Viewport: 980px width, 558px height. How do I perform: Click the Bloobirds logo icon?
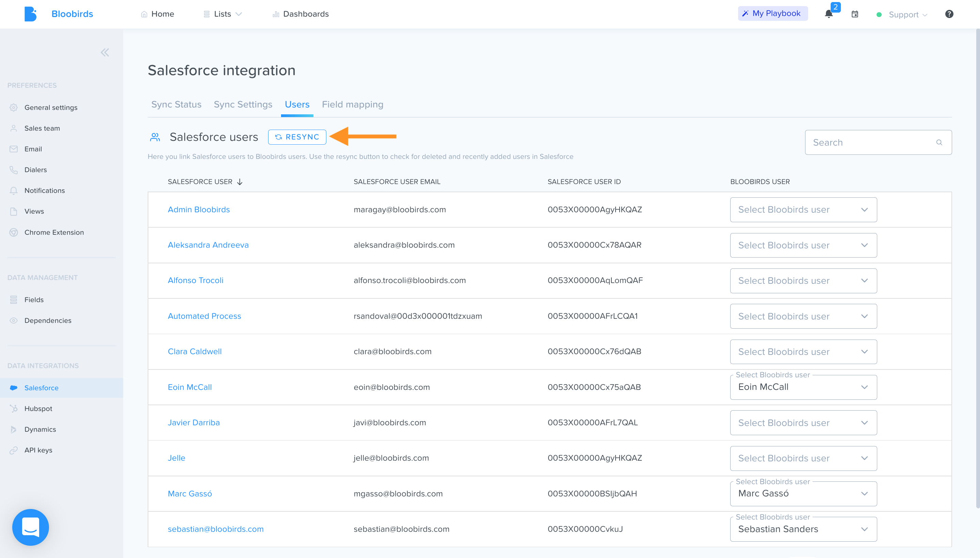click(x=30, y=14)
